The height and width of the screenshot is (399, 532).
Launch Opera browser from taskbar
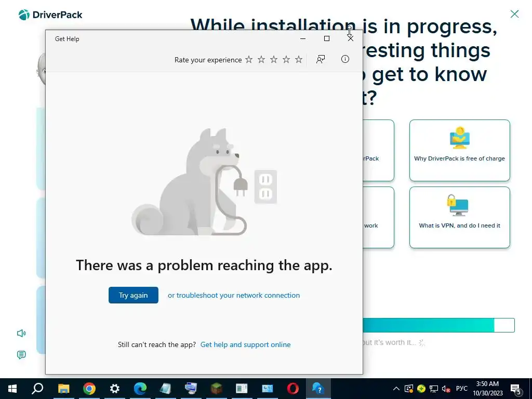293,389
